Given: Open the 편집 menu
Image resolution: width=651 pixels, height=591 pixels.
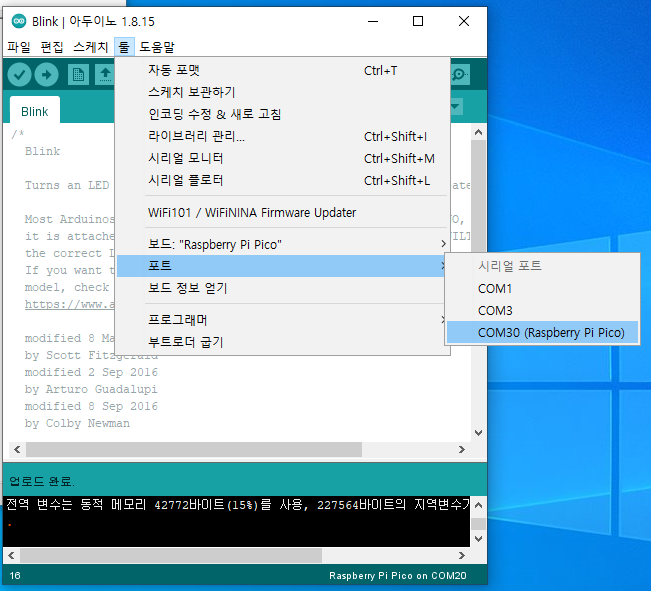Looking at the screenshot, I should point(52,47).
